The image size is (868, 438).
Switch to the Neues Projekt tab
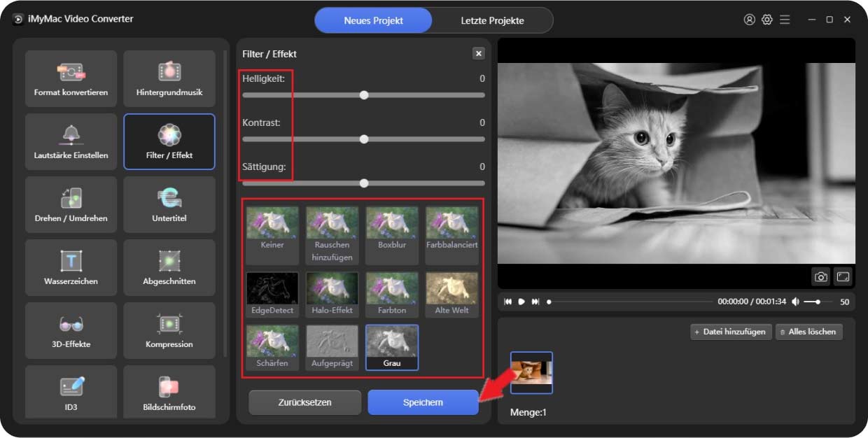click(x=373, y=20)
